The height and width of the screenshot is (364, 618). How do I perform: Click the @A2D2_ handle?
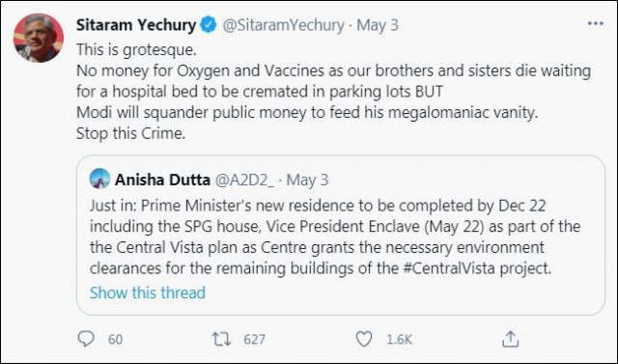coord(244,180)
